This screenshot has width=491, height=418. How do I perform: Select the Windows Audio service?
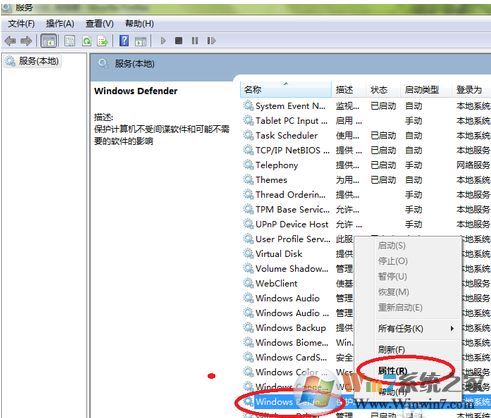[x=287, y=298]
